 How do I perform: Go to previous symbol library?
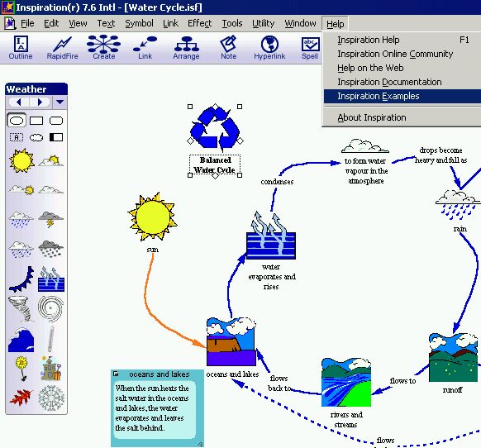click(x=19, y=102)
